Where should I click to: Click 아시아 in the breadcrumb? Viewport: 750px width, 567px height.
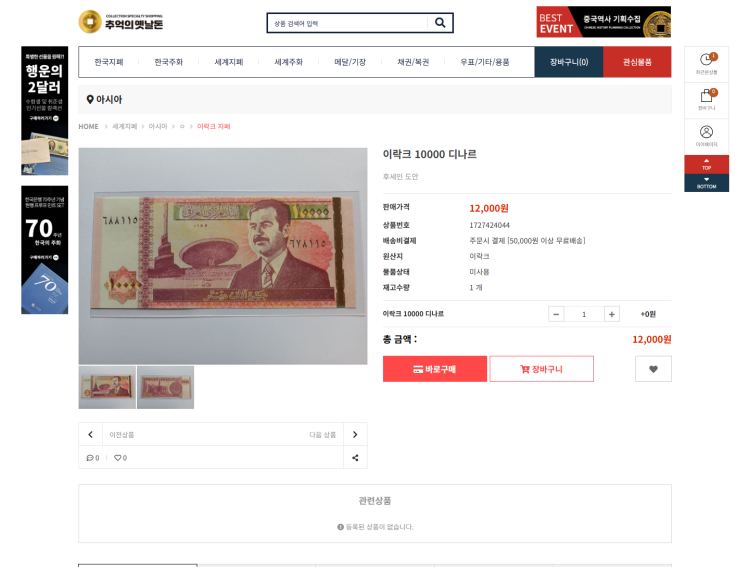[158, 126]
